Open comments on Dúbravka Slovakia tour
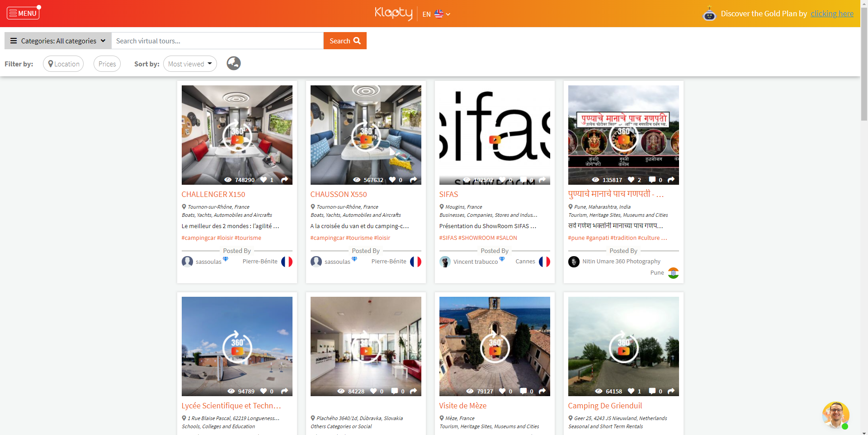Viewport: 868px width, 435px height. (395, 391)
